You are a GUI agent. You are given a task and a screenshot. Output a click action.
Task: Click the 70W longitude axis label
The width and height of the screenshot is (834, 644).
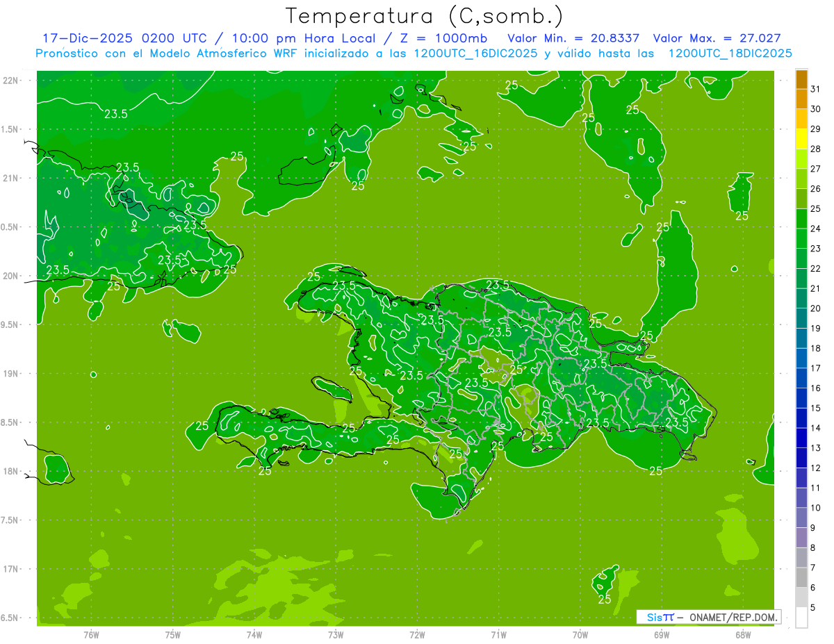[x=580, y=634]
